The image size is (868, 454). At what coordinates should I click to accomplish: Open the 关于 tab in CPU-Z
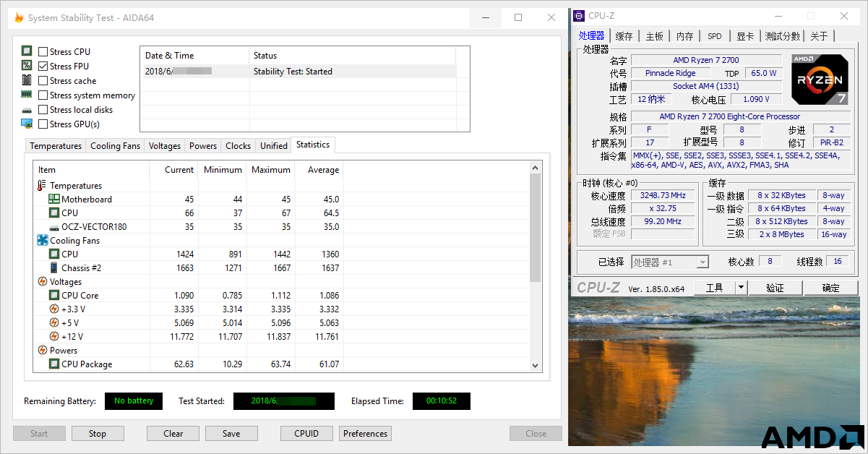click(820, 36)
